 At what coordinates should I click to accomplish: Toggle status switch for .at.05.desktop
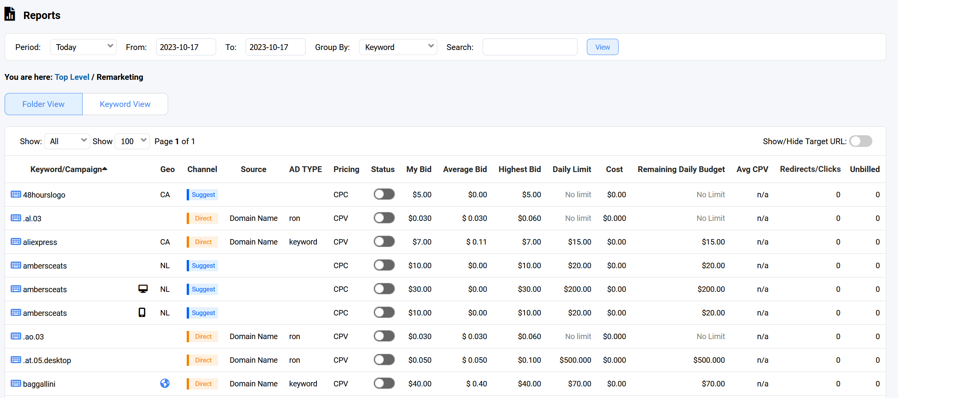coord(384,360)
